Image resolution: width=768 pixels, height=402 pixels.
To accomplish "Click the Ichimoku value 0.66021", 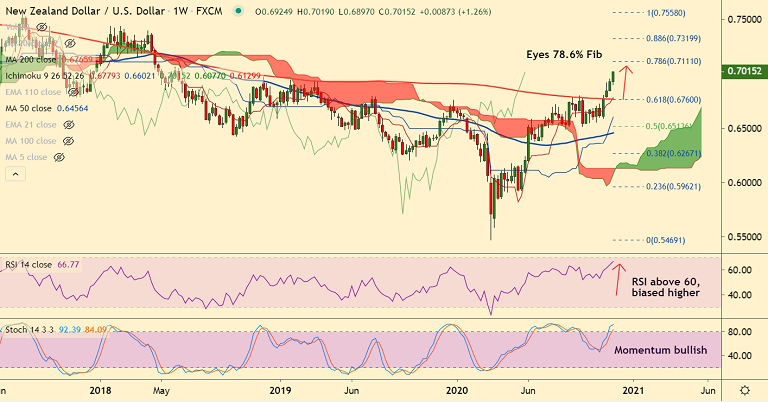I will [140, 76].
